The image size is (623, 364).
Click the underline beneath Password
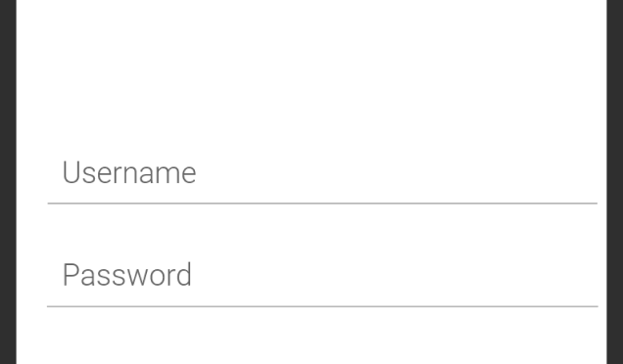(322, 306)
